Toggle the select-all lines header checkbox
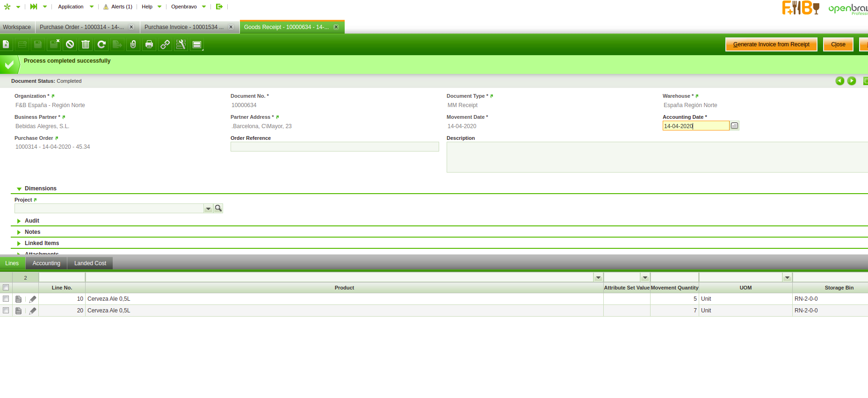868x398 pixels. point(6,288)
